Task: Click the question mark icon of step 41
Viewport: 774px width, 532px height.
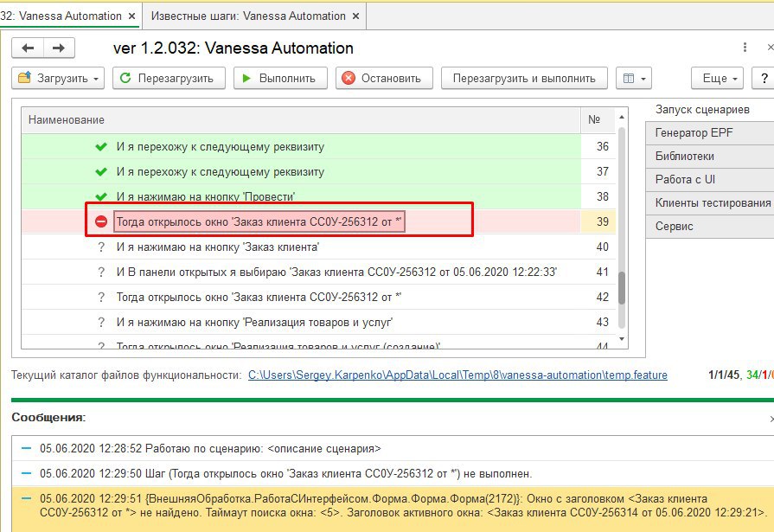Action: click(101, 272)
